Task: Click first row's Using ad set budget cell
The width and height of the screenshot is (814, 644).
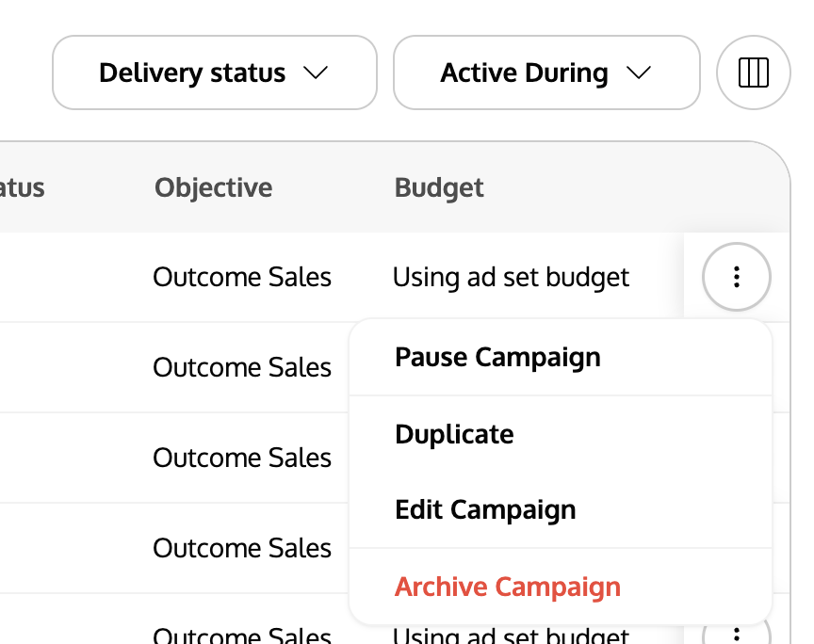Action: click(x=511, y=277)
